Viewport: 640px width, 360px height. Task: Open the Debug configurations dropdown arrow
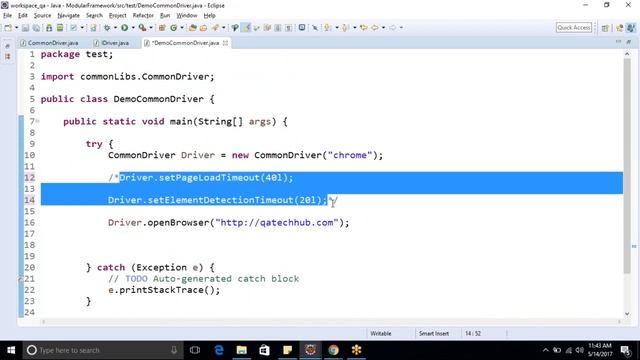point(115,28)
